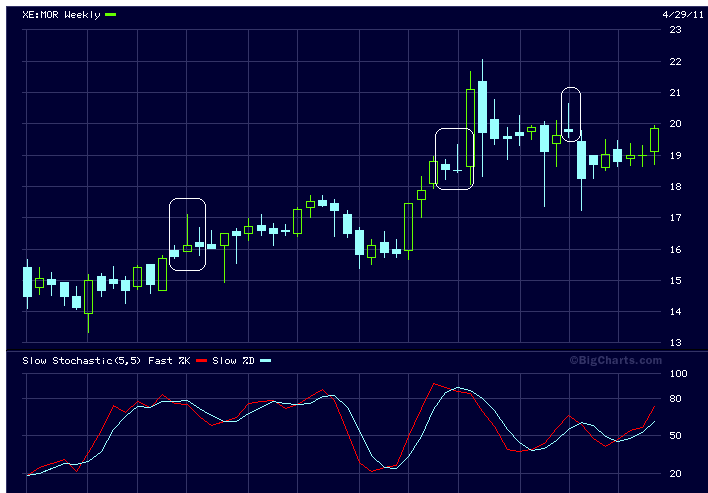The width and height of the screenshot is (708, 493).
Task: Click red line swatch after Fast %K
Action: pos(202,360)
